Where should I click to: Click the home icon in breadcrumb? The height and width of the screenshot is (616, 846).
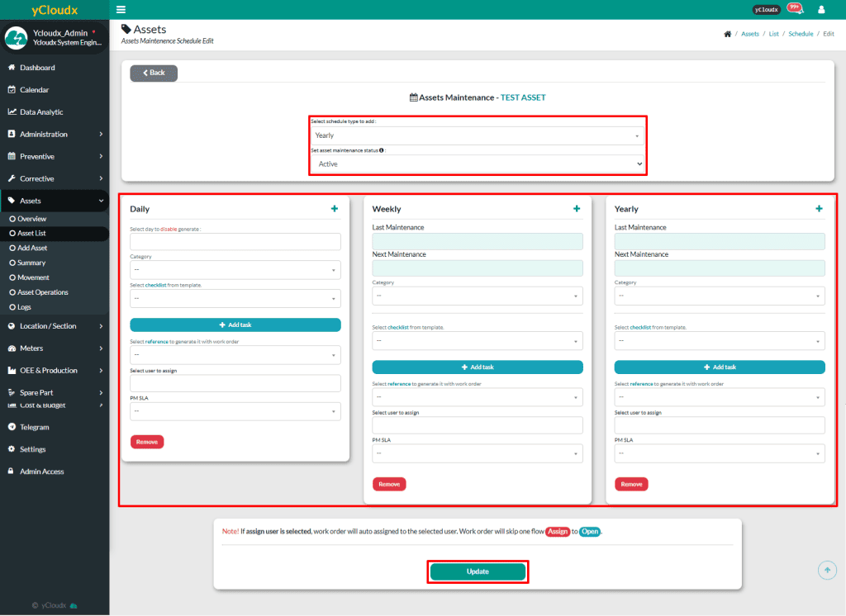[x=727, y=34]
